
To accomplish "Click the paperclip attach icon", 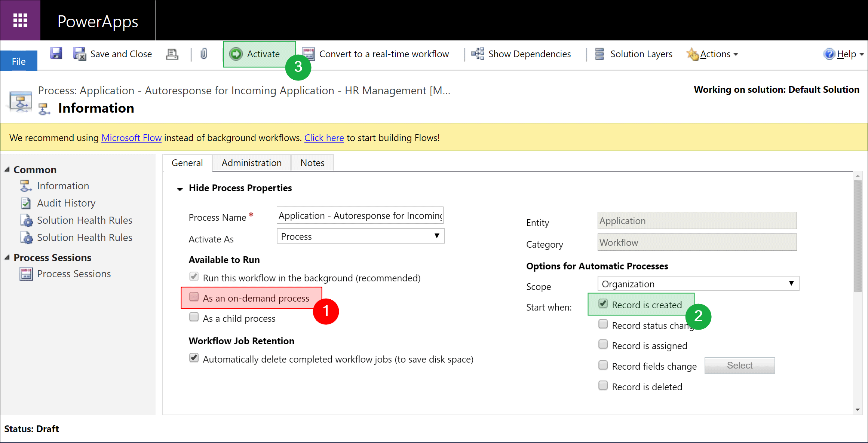I will click(203, 54).
